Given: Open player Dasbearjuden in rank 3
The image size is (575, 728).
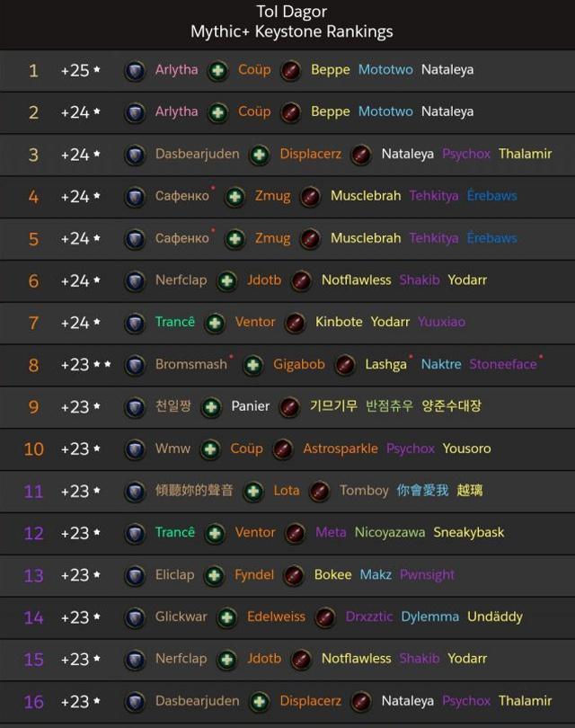Looking at the screenshot, I should tap(198, 155).
